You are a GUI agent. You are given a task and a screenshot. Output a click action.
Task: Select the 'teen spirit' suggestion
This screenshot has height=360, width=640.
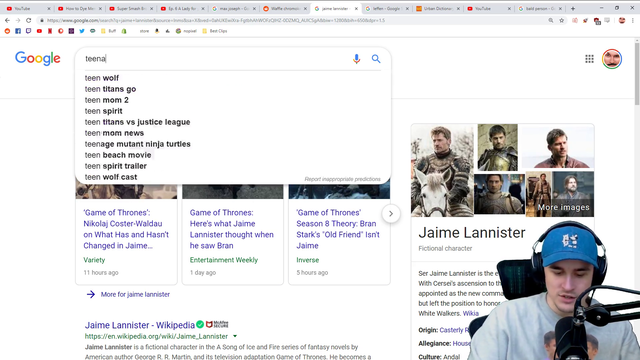(233, 111)
